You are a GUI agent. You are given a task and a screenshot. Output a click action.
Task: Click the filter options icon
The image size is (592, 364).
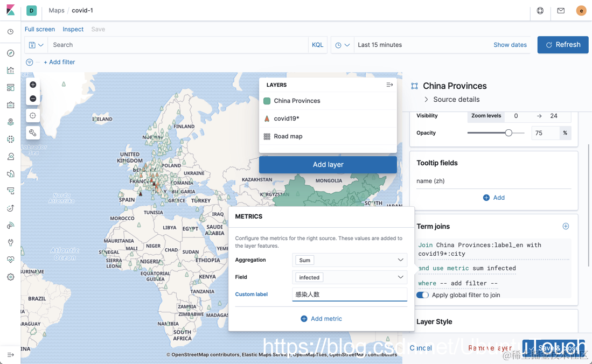[29, 62]
